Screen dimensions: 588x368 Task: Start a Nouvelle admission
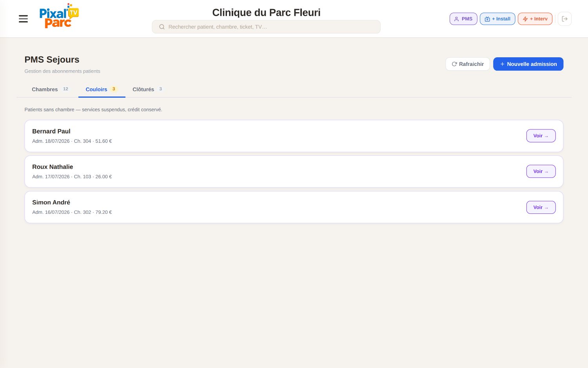(528, 64)
